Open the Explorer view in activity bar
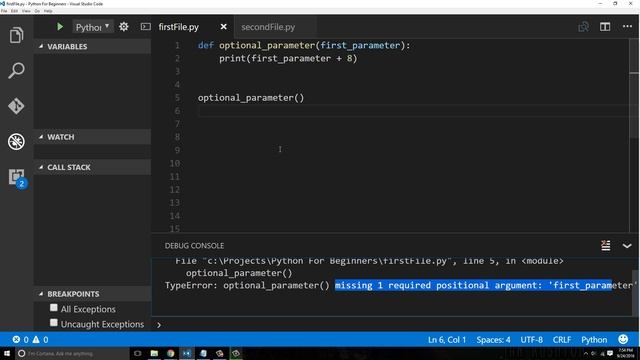Image resolution: width=640 pixels, height=360 pixels. (16, 35)
